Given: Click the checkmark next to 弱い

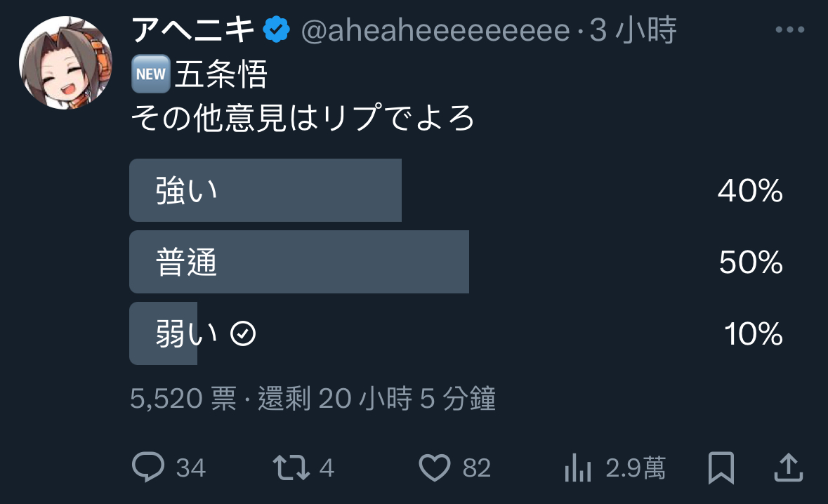Looking at the screenshot, I should (243, 333).
